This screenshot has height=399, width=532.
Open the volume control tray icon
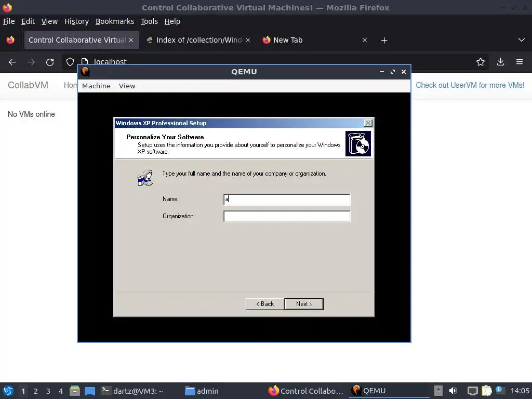(x=453, y=391)
